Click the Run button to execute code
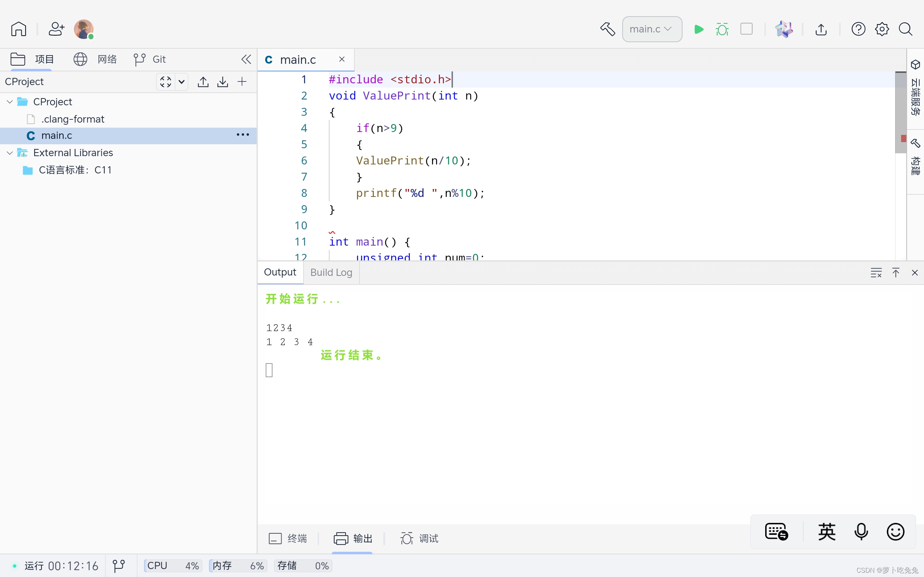This screenshot has height=577, width=924. coord(698,28)
